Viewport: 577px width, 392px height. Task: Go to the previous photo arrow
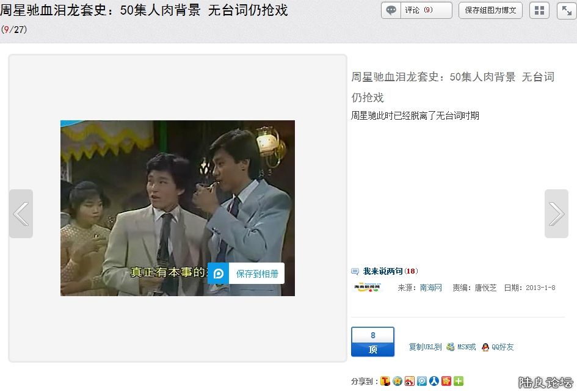[x=21, y=214]
